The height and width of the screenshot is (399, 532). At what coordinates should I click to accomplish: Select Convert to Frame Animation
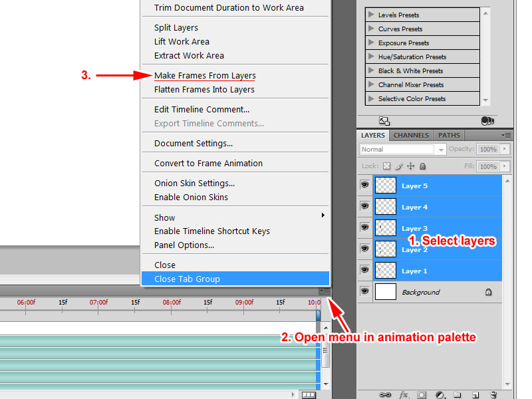(x=208, y=164)
